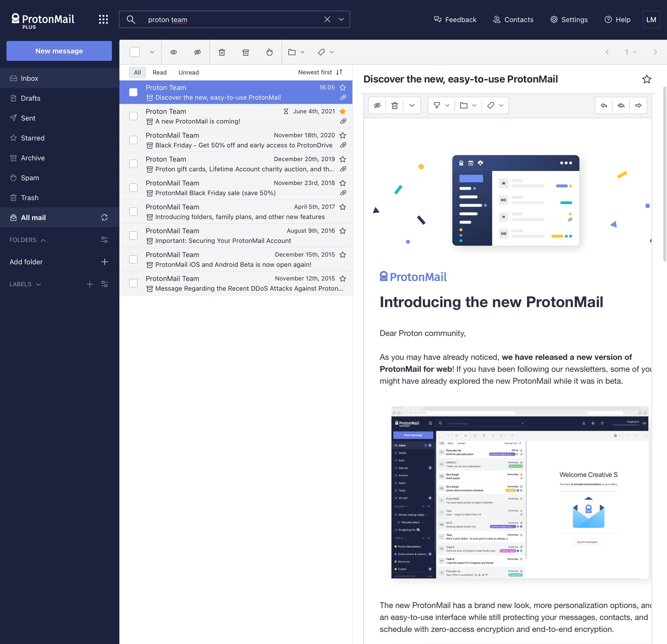Open the Filter on dropdown in message toolbar
Image resolution: width=667 pixels, height=644 pixels.
pyautogui.click(x=441, y=105)
